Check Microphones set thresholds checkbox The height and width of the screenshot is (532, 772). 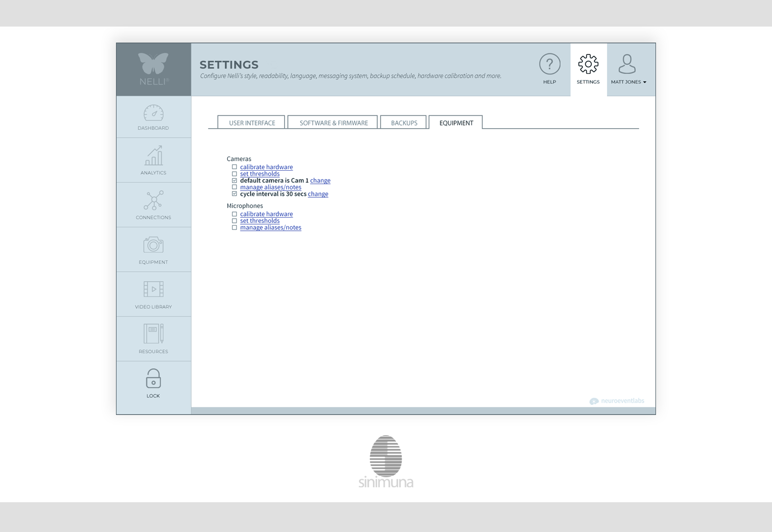click(x=234, y=221)
